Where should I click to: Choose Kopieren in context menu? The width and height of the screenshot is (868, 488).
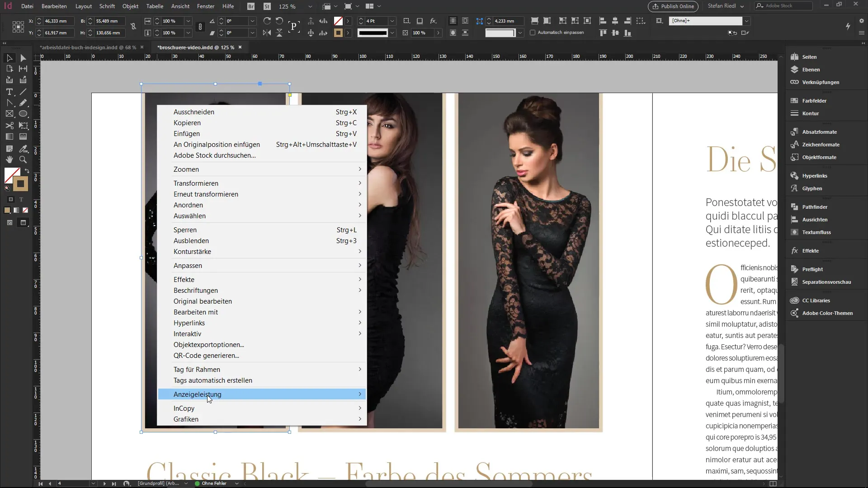tap(262, 122)
